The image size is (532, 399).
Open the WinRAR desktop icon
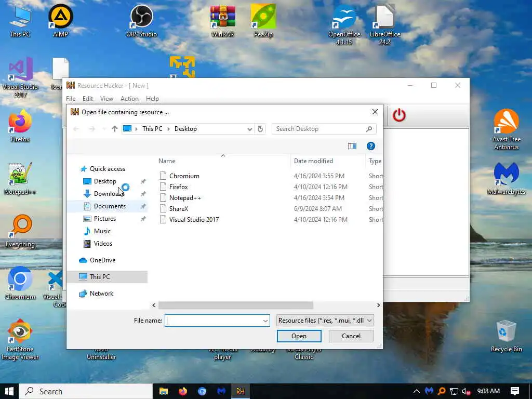[x=222, y=20]
